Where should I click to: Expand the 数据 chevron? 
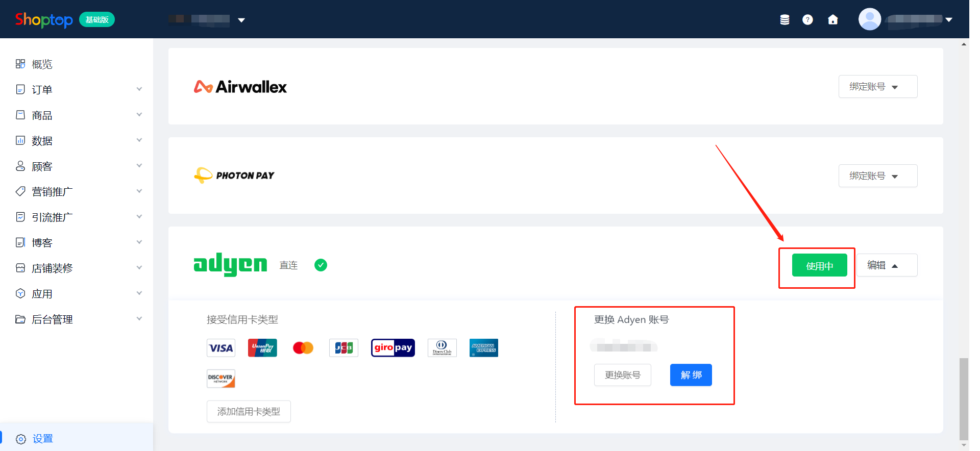139,140
